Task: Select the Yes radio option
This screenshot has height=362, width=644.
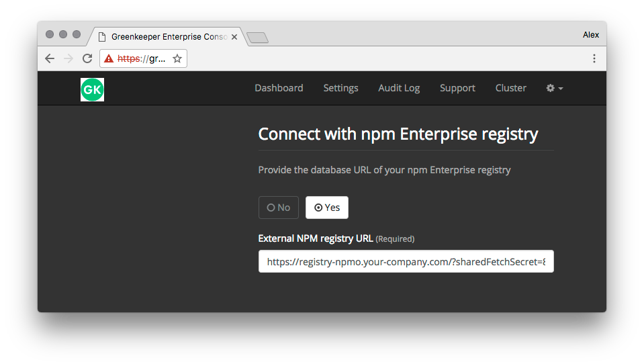Action: 327,208
